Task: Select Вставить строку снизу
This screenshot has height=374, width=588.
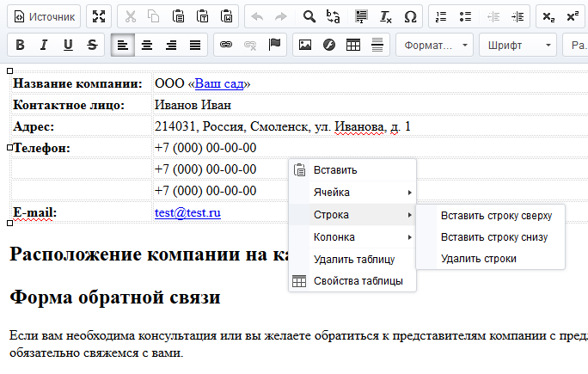Action: (x=493, y=236)
